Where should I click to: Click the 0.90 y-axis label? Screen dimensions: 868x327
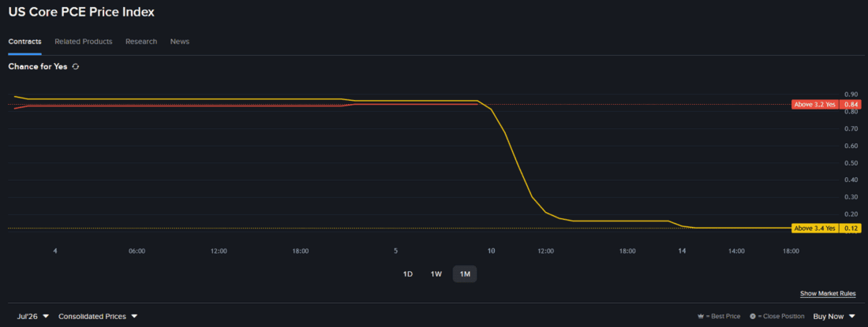pyautogui.click(x=851, y=95)
